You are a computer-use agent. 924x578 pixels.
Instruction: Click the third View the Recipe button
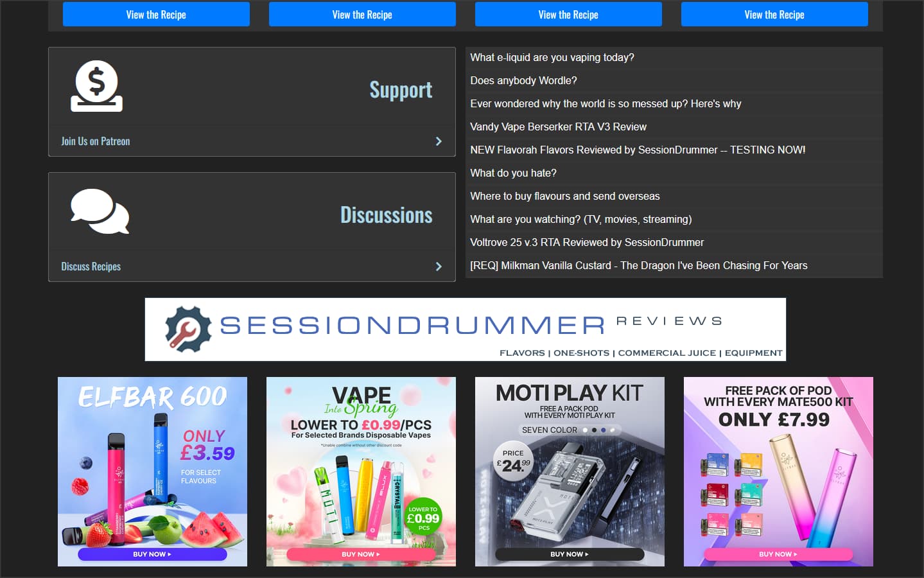coord(568,14)
